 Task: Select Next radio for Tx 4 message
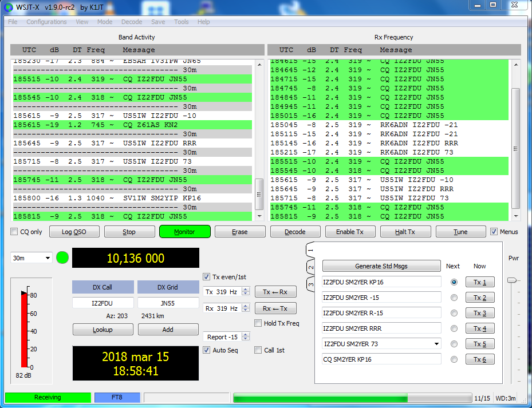[x=454, y=328]
